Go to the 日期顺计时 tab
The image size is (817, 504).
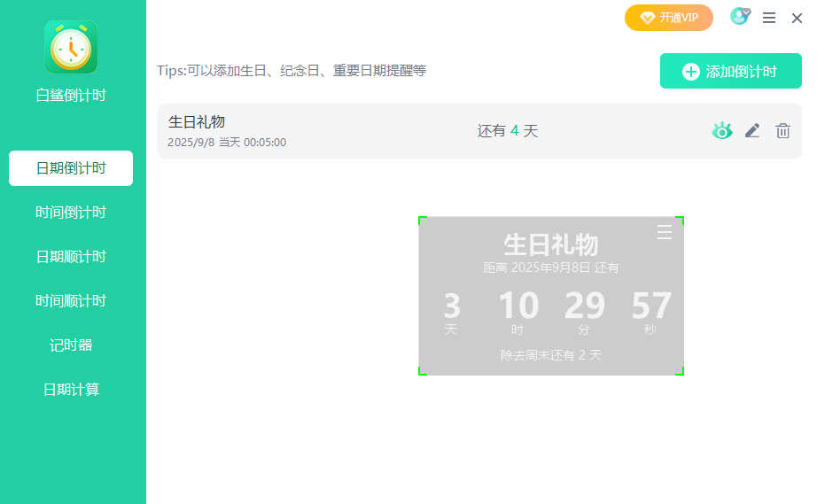[x=71, y=257]
